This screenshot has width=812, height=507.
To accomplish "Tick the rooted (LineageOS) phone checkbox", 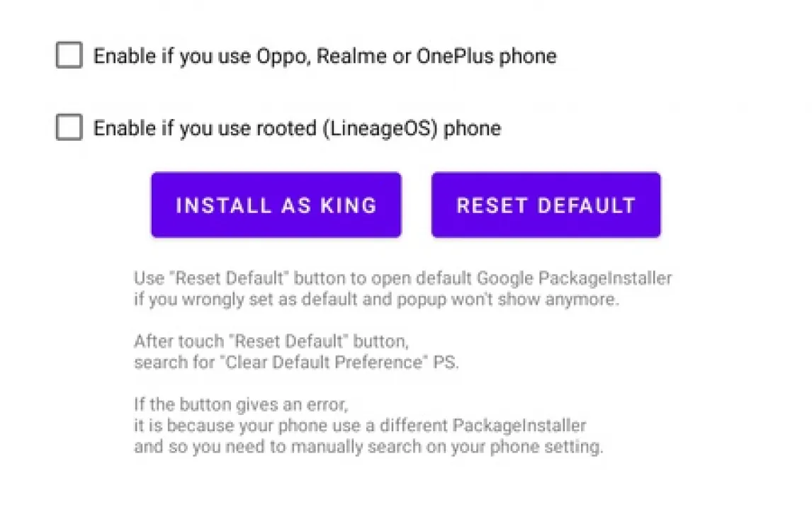I will 69,128.
